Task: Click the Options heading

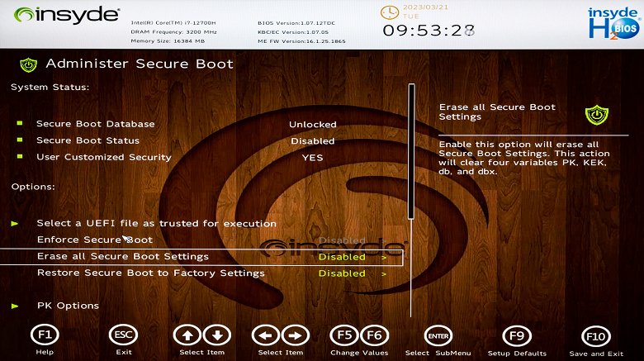Action: pos(33,187)
